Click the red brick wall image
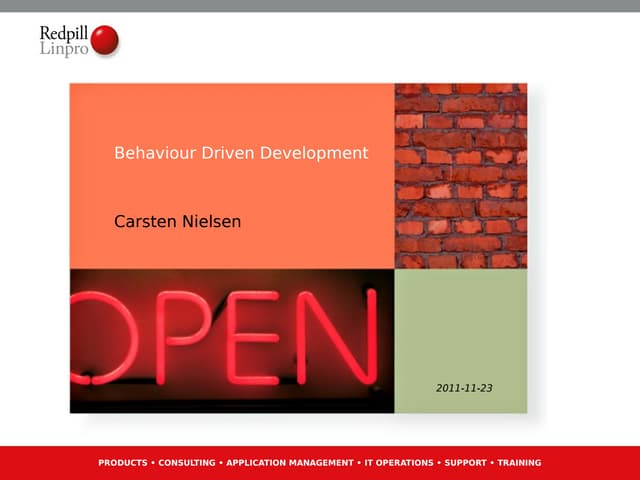The height and width of the screenshot is (480, 640). [460, 175]
